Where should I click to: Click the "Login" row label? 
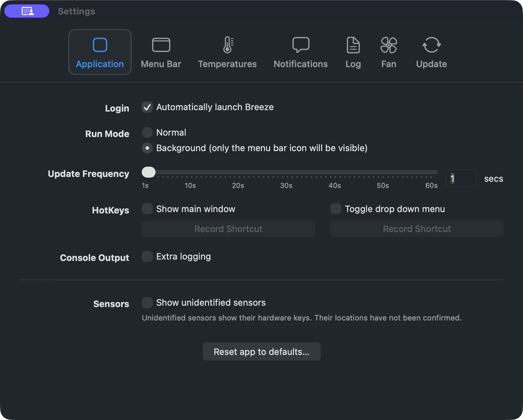pyautogui.click(x=117, y=108)
